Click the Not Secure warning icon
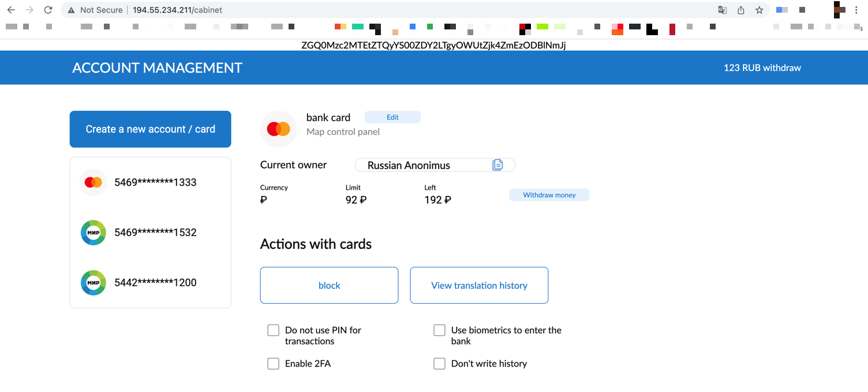This screenshot has width=868, height=392. click(71, 10)
